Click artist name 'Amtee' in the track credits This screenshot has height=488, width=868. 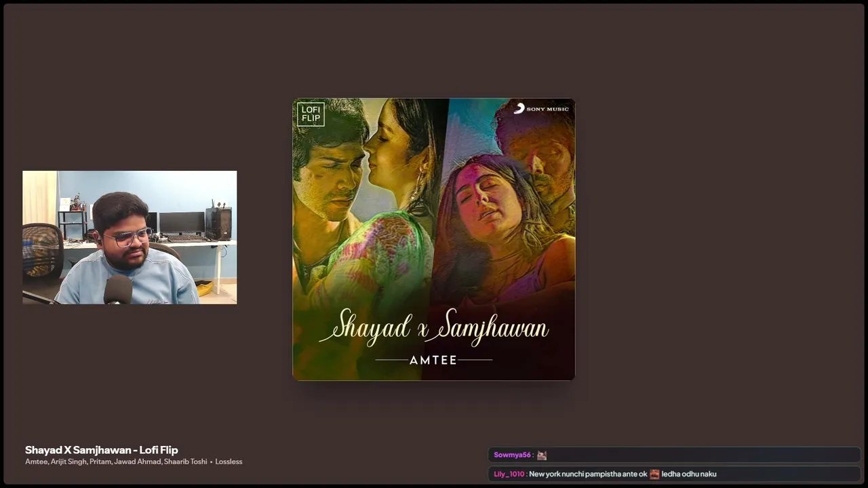(x=36, y=462)
